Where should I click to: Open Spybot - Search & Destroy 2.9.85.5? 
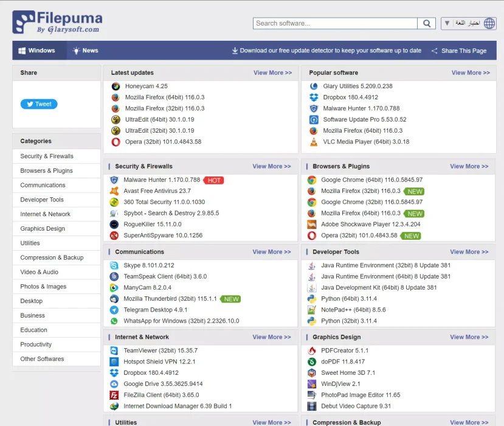(171, 214)
